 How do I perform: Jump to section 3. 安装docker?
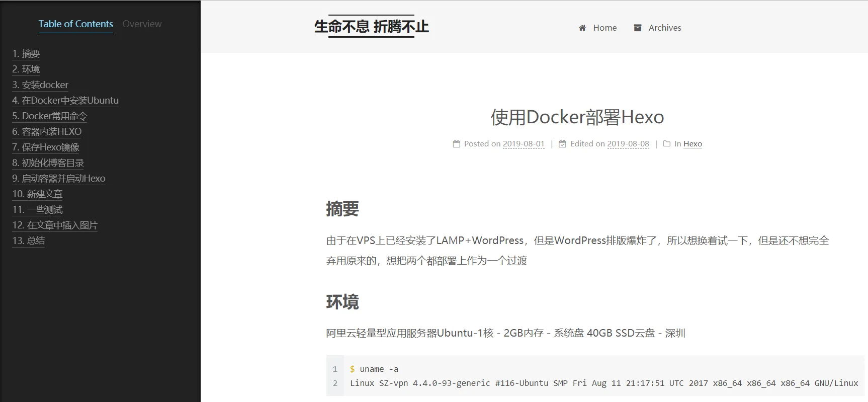(x=40, y=85)
